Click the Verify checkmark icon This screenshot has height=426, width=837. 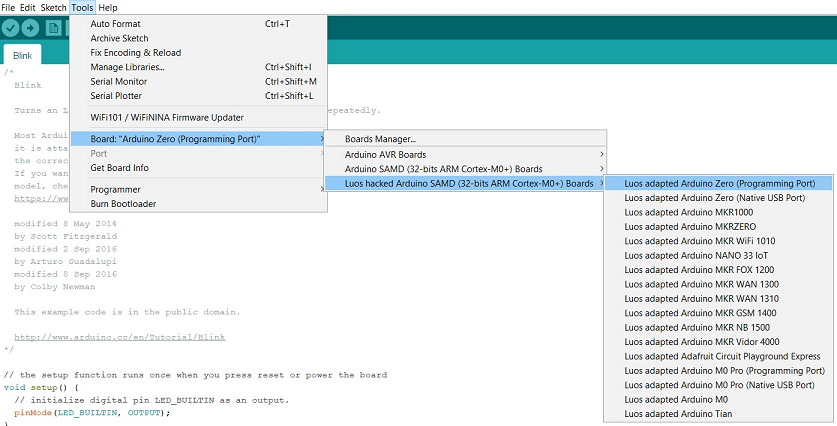(x=12, y=28)
